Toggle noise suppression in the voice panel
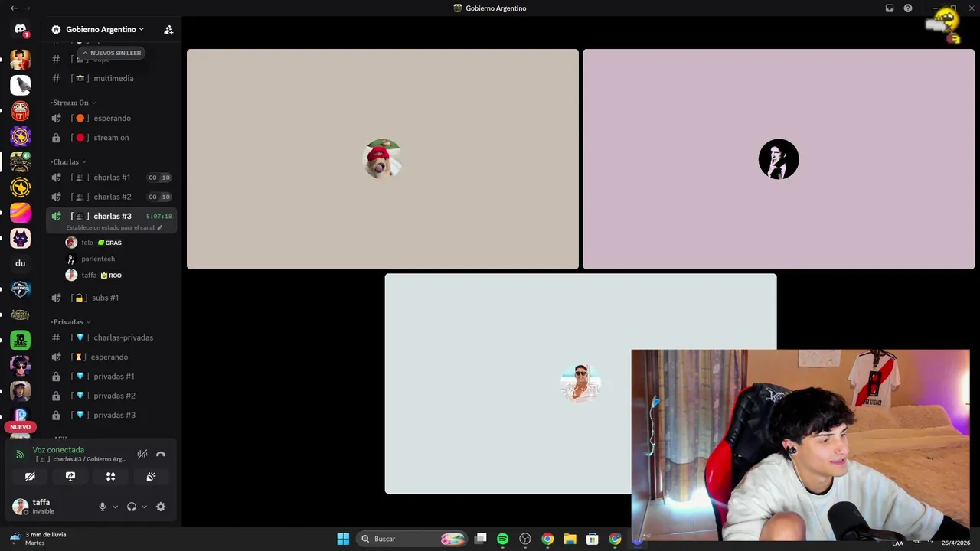 142,454
